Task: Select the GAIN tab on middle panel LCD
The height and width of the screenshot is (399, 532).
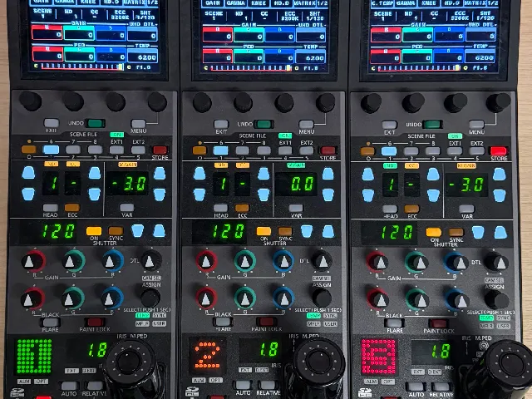Action: pos(213,3)
